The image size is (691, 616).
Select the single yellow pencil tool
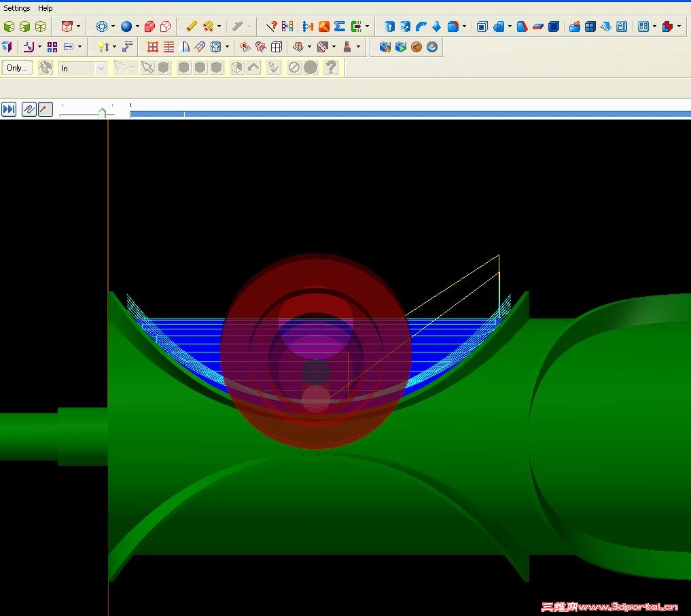[x=192, y=26]
